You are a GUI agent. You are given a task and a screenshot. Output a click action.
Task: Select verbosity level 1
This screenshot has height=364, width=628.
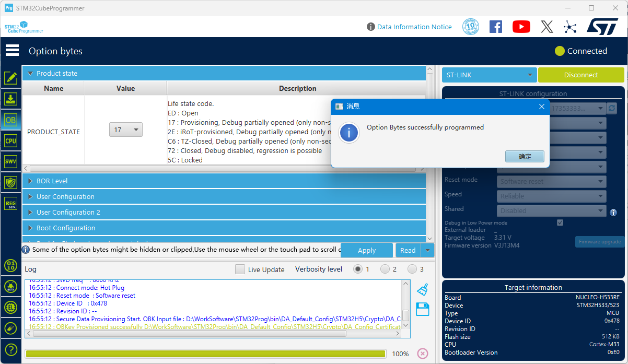358,269
